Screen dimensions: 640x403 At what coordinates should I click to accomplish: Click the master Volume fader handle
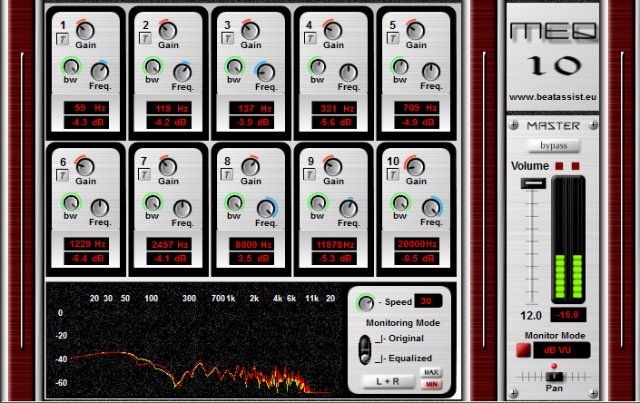click(x=533, y=183)
